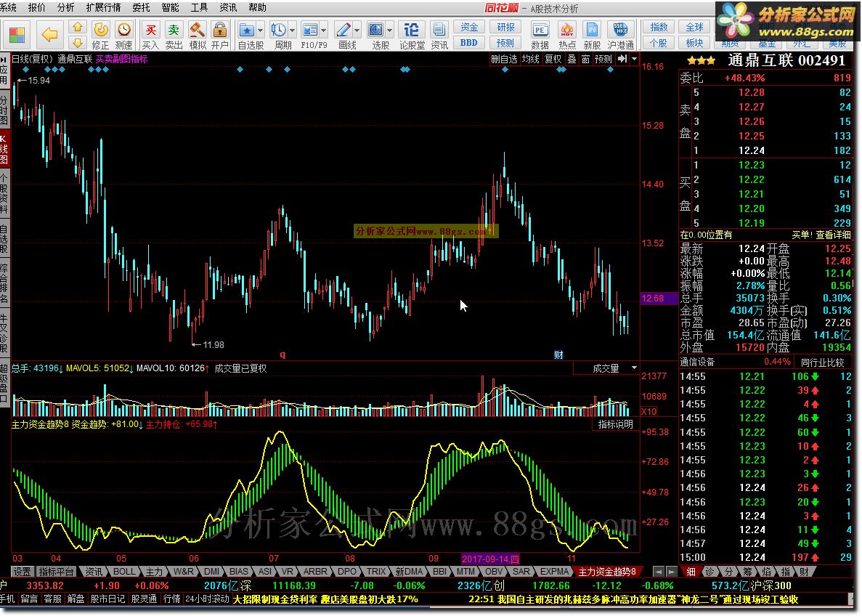Open the 热点 hot topics flame icon
This screenshot has height=616, width=862.
click(x=566, y=35)
